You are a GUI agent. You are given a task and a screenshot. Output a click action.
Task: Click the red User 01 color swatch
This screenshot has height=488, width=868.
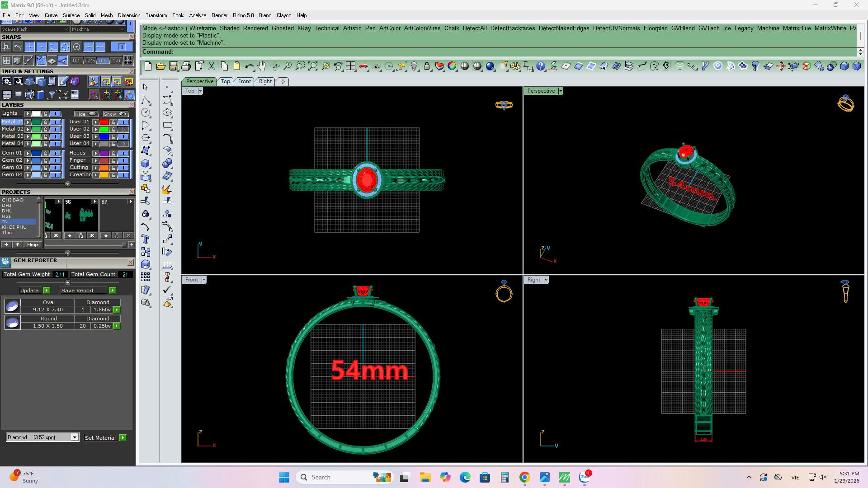pos(104,122)
